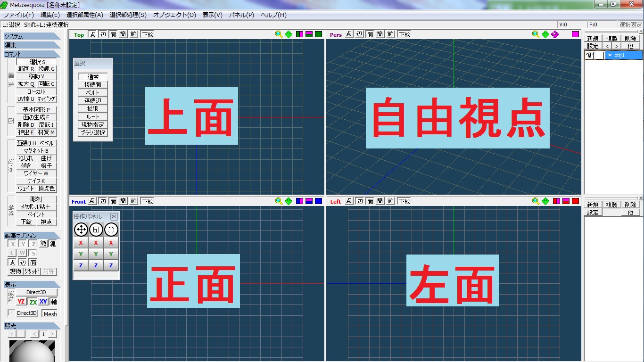Click 新規 in the upper object panel
This screenshot has width=644, height=362.
(x=593, y=39)
